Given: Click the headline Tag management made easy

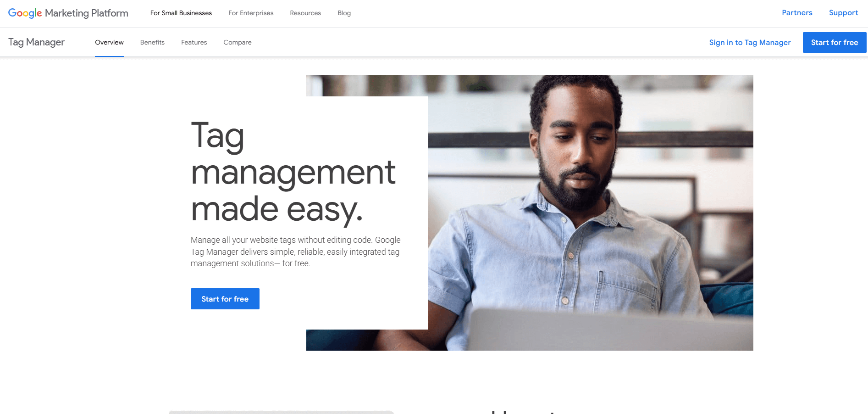Looking at the screenshot, I should [x=293, y=173].
